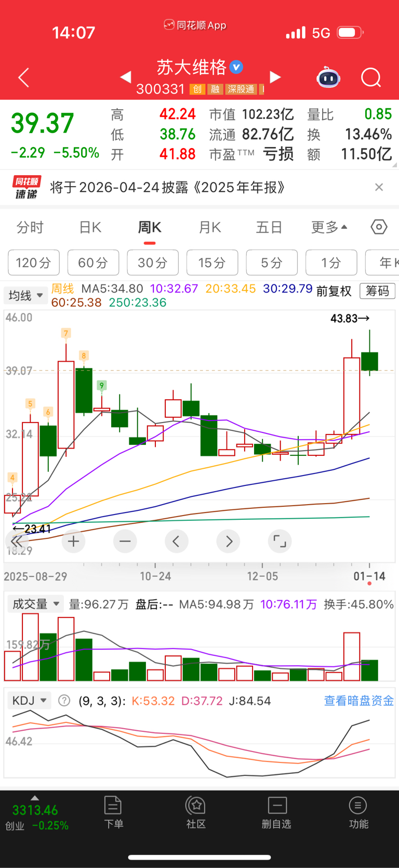Image resolution: width=399 pixels, height=868 pixels.
Task: Remove stock via 删自选
Action: [276, 812]
